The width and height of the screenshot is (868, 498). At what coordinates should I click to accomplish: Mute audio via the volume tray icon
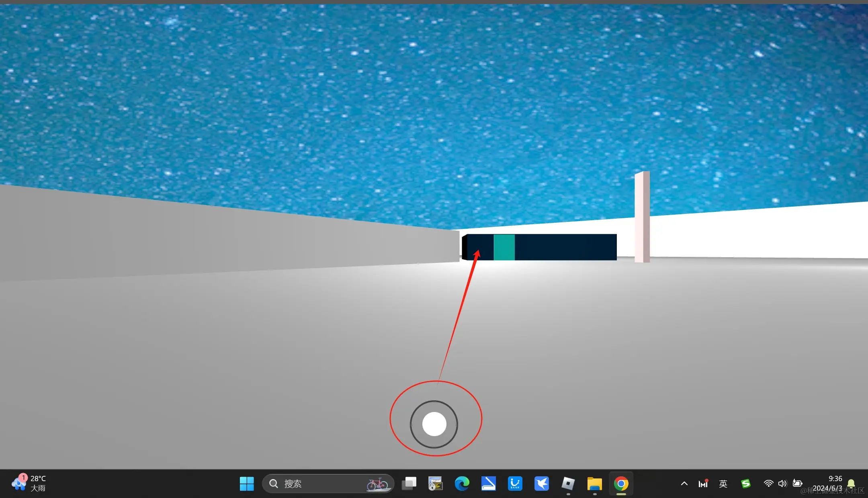(x=783, y=484)
